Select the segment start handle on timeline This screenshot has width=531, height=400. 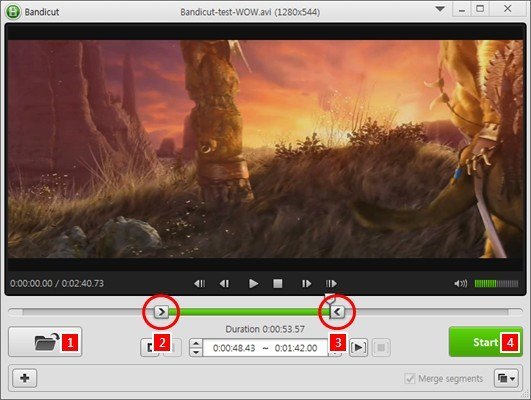click(162, 312)
